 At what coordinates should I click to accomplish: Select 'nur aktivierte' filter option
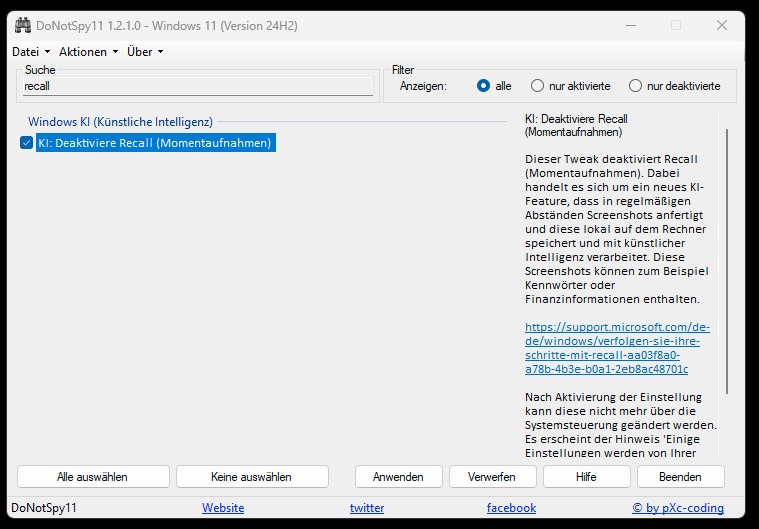click(x=537, y=86)
